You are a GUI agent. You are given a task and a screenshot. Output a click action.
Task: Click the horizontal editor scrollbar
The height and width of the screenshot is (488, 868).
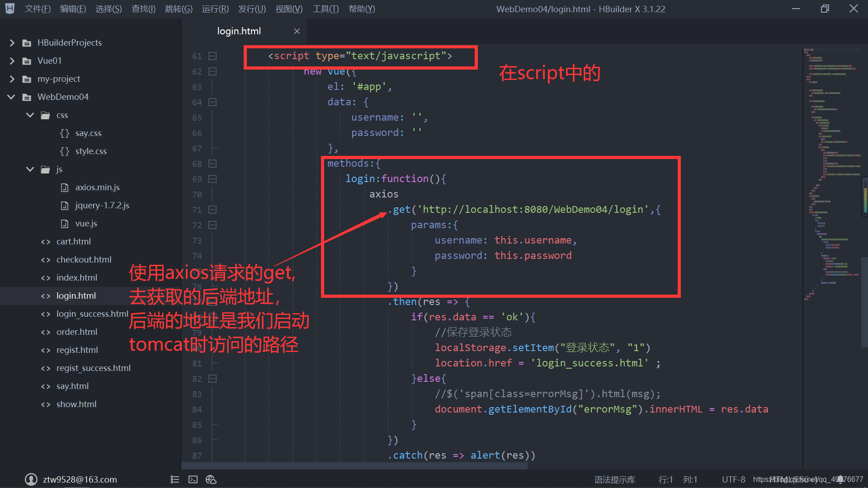pyautogui.click(x=354, y=466)
